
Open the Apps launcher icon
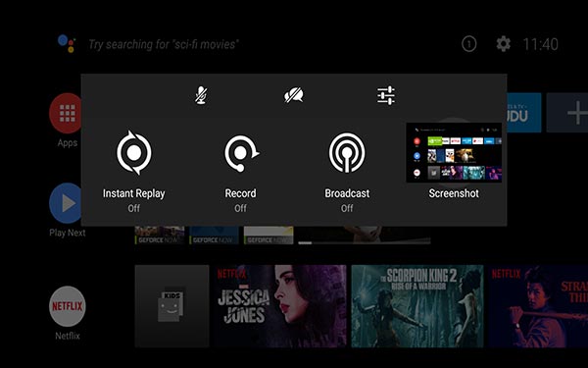coord(66,113)
